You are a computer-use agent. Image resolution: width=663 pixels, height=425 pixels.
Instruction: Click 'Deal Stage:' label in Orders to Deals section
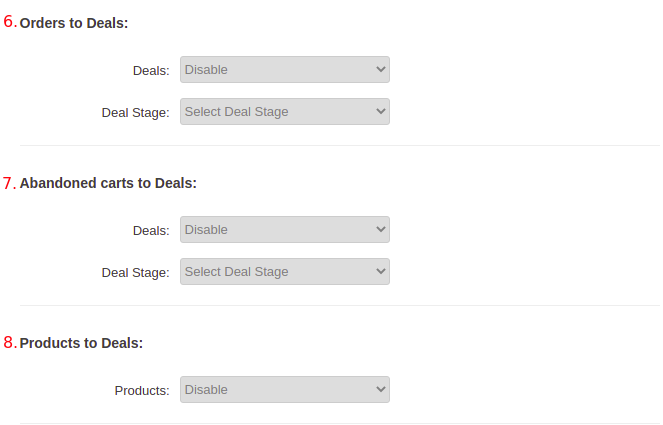point(135,113)
